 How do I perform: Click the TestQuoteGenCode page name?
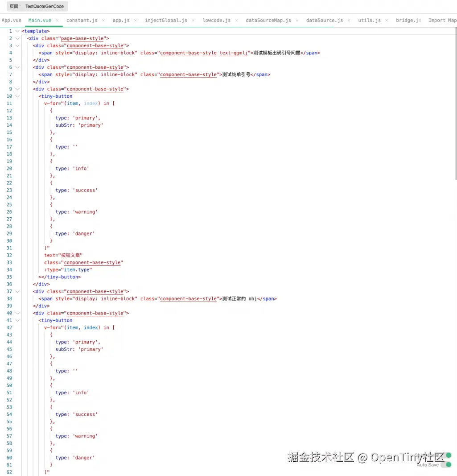click(45, 6)
